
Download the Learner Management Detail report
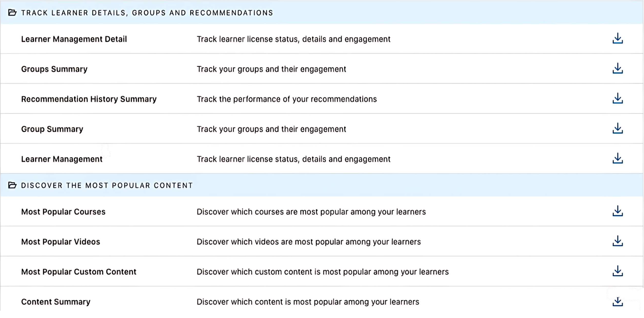point(617,39)
